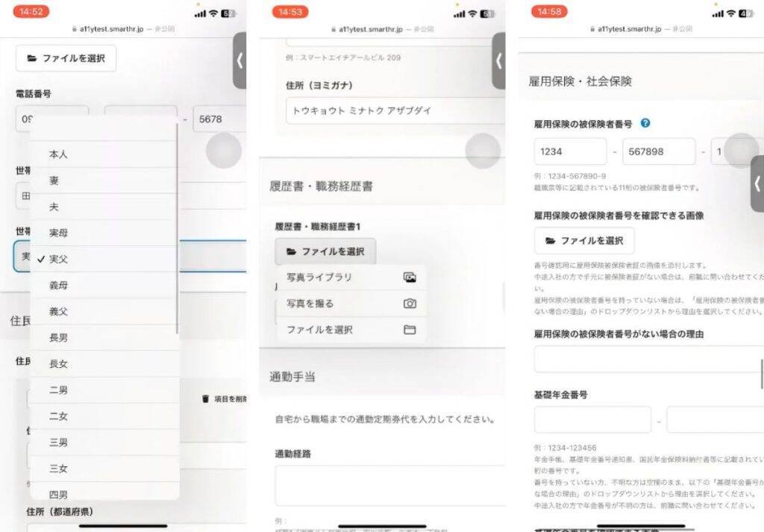Select 二男 in the relationship list

coord(104,390)
